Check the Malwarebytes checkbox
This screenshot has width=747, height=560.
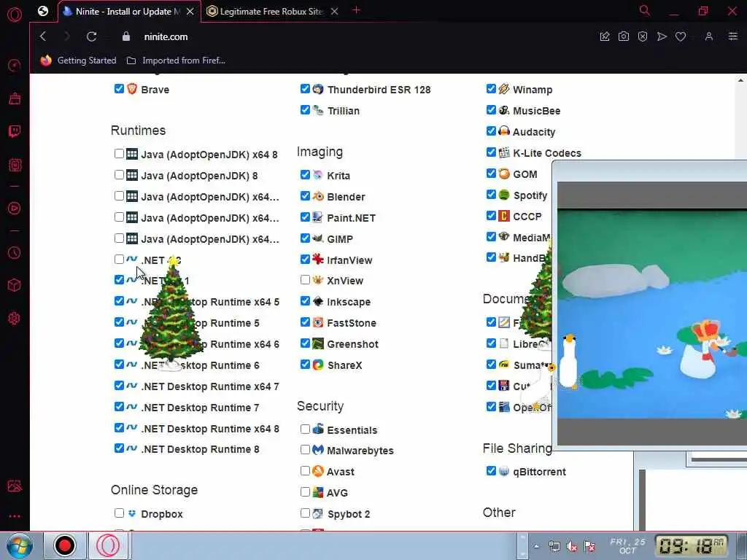[x=306, y=449]
